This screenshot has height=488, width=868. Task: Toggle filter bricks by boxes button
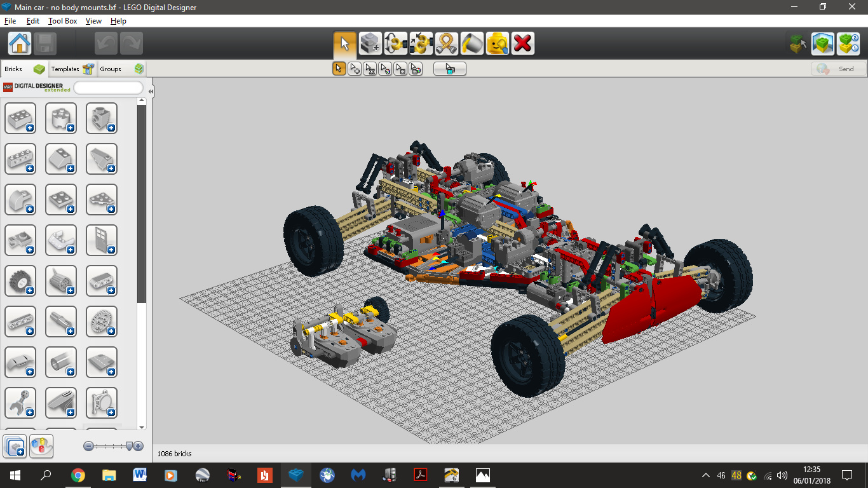tap(15, 446)
